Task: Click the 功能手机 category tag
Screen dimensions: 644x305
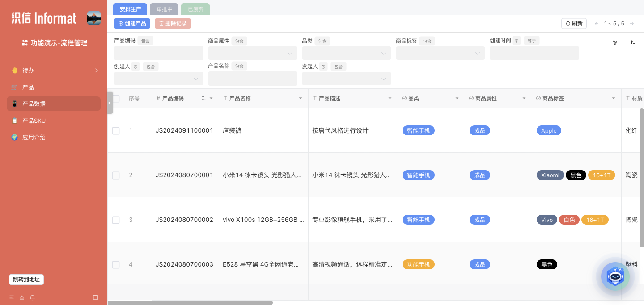Action: click(419, 264)
